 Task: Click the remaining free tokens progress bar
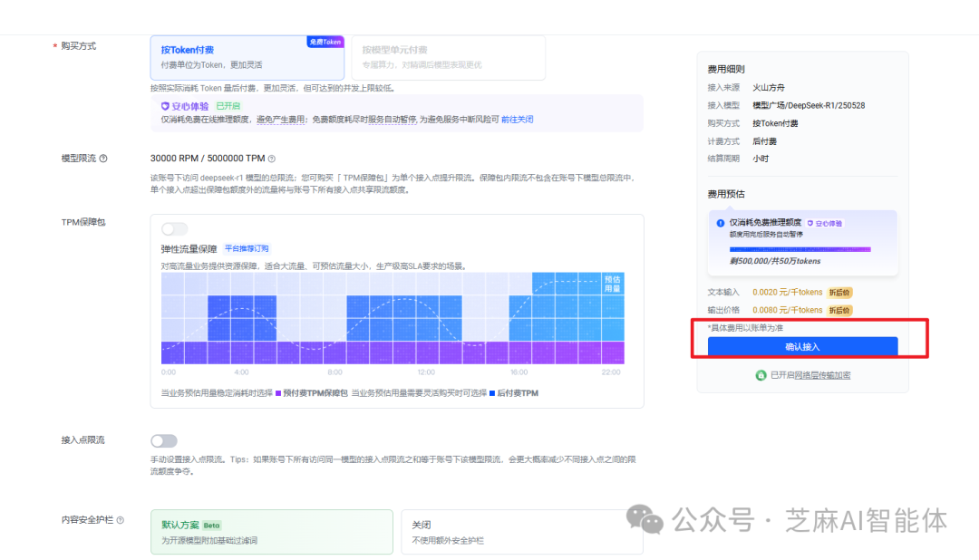(800, 249)
